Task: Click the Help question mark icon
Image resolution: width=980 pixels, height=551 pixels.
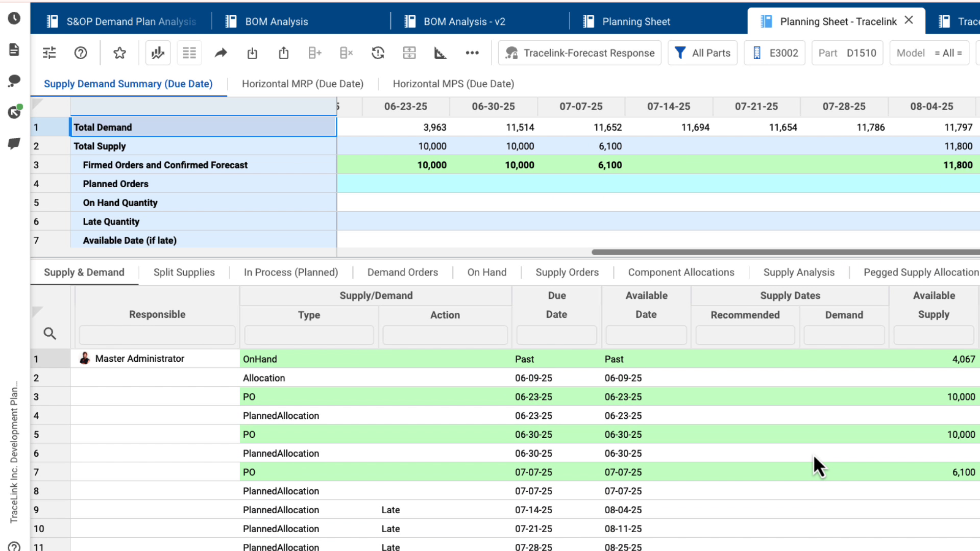Action: tap(80, 53)
